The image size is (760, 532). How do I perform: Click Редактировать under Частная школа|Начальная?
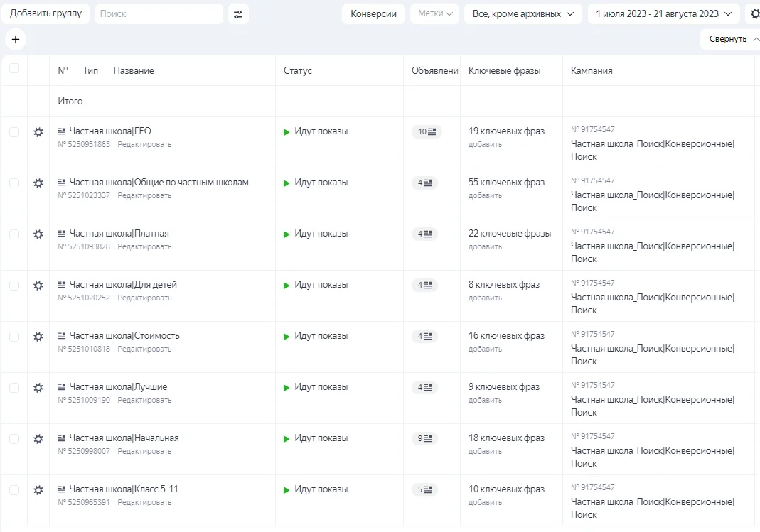point(144,451)
